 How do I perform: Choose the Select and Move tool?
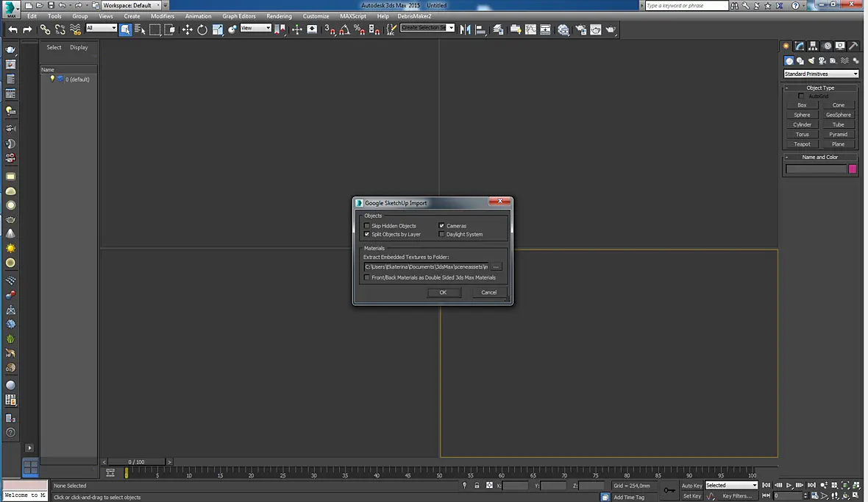click(187, 30)
